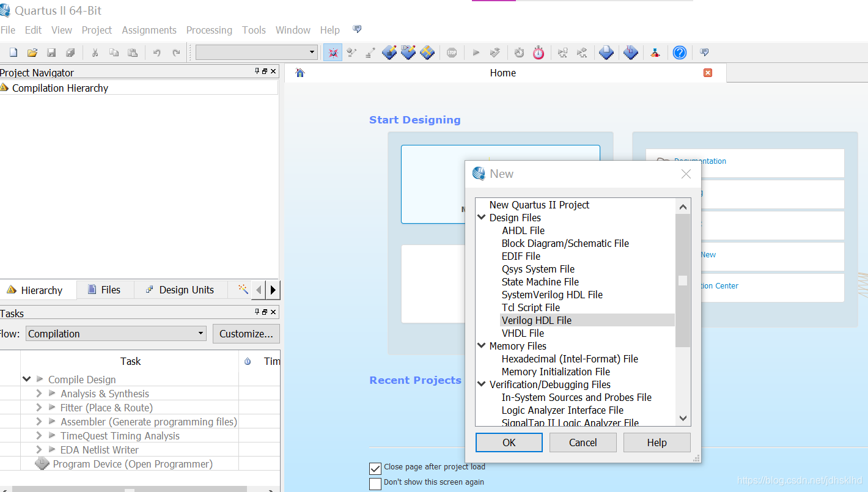Image resolution: width=868 pixels, height=492 pixels.
Task: Open the Flow Compilation dropdown
Action: pos(116,334)
